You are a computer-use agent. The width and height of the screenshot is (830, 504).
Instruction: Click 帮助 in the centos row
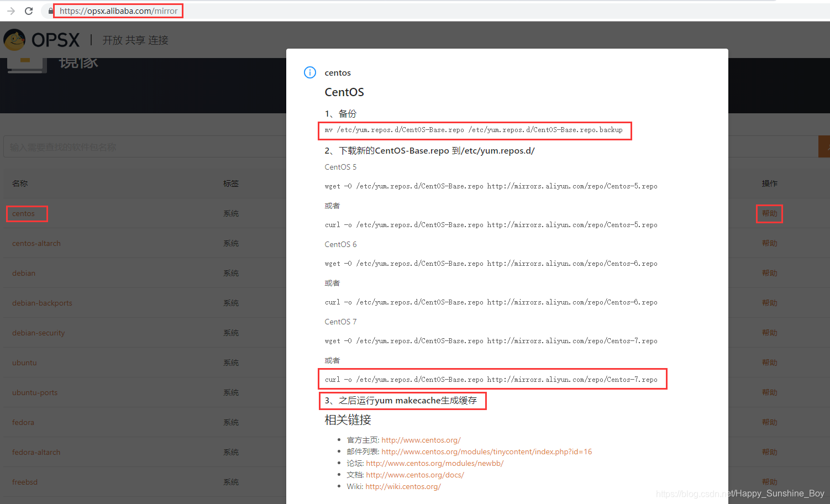[x=770, y=213]
